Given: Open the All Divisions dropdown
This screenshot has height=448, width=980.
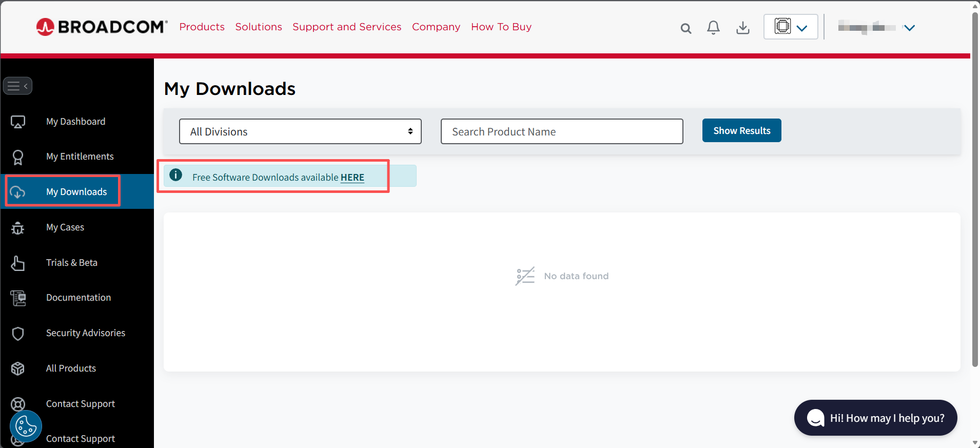Looking at the screenshot, I should click(x=300, y=131).
